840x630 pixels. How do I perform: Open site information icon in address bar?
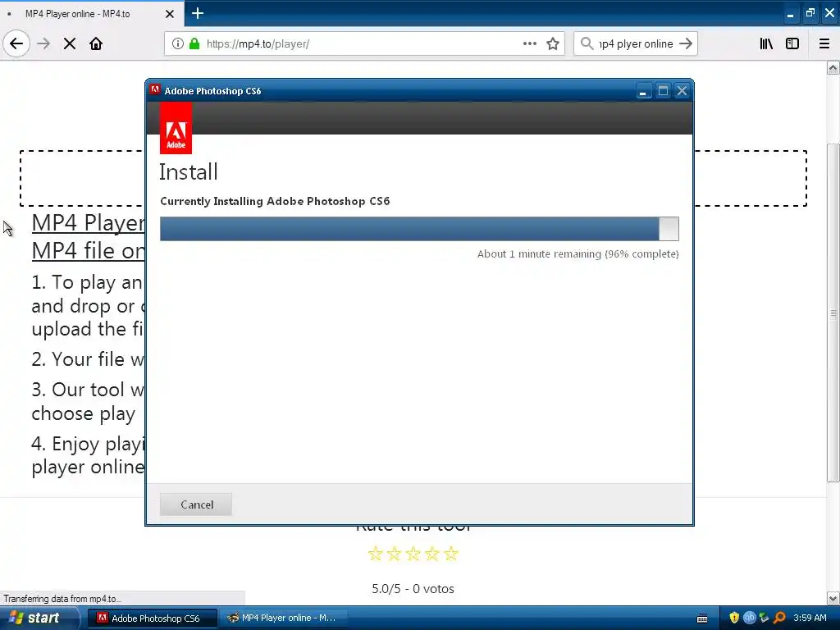(x=178, y=43)
